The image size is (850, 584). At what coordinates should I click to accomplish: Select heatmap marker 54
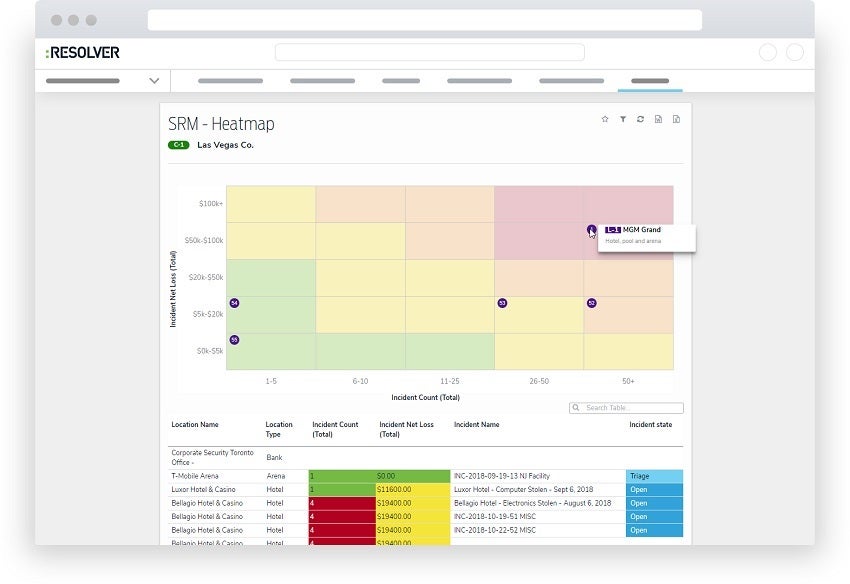click(x=234, y=302)
